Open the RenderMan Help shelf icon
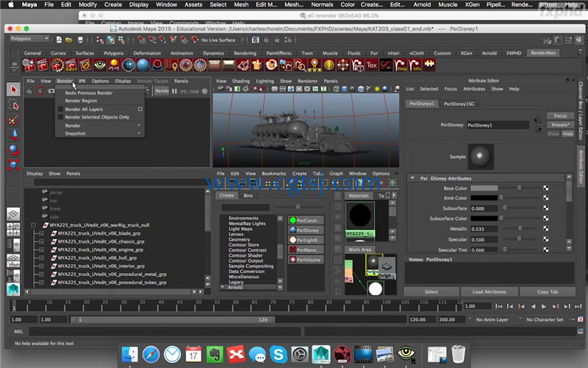 [401, 66]
